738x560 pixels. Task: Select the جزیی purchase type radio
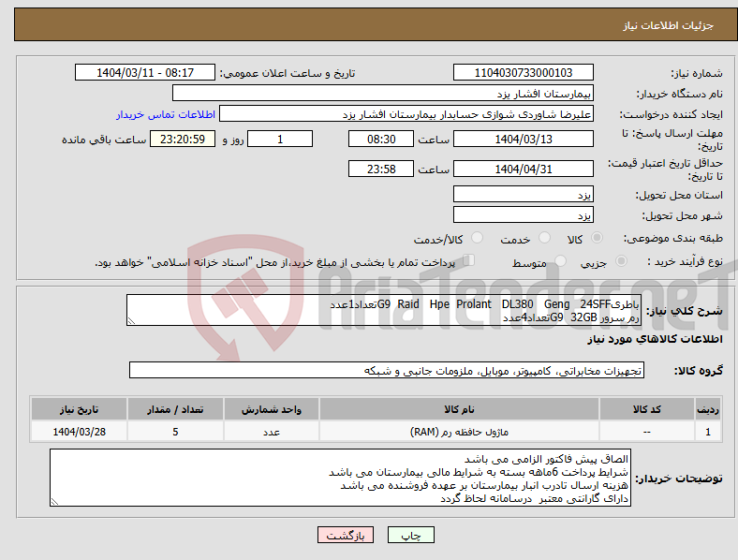[621, 260]
